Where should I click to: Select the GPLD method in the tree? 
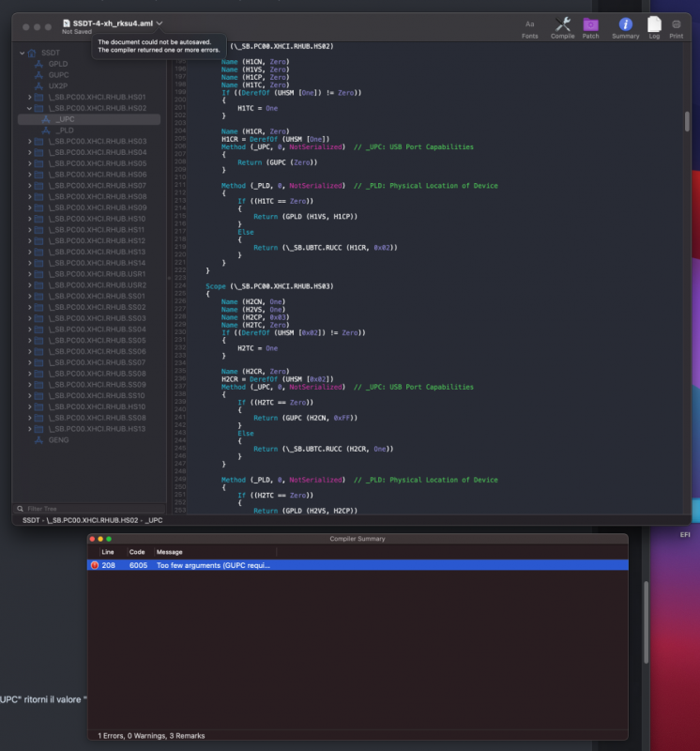[x=57, y=64]
